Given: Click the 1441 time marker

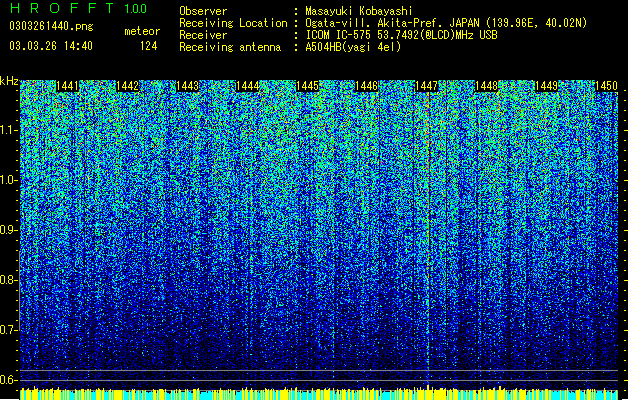Looking at the screenshot, I should [67, 86].
